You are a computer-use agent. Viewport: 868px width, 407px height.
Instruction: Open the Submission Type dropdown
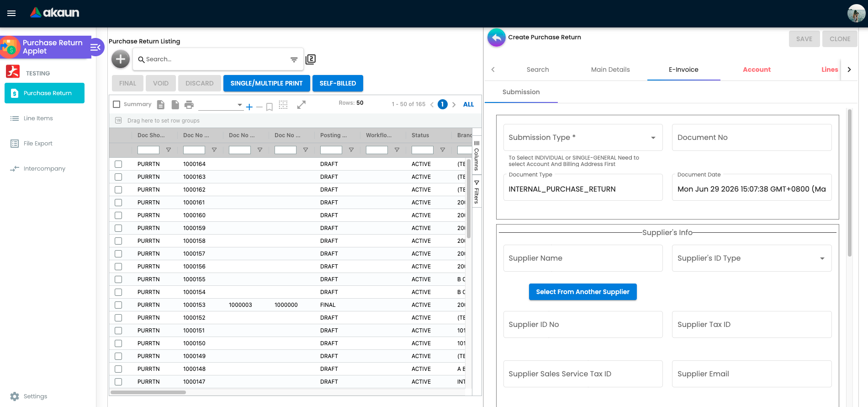click(x=583, y=138)
